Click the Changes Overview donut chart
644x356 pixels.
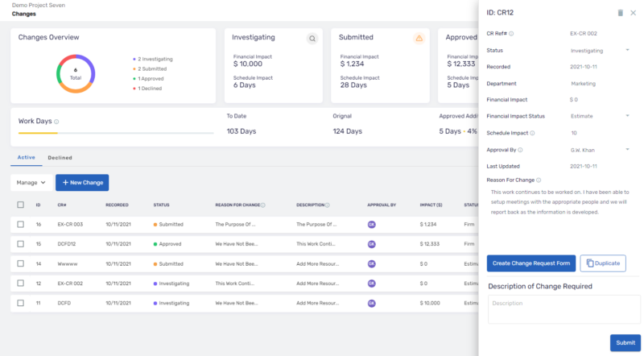point(76,74)
